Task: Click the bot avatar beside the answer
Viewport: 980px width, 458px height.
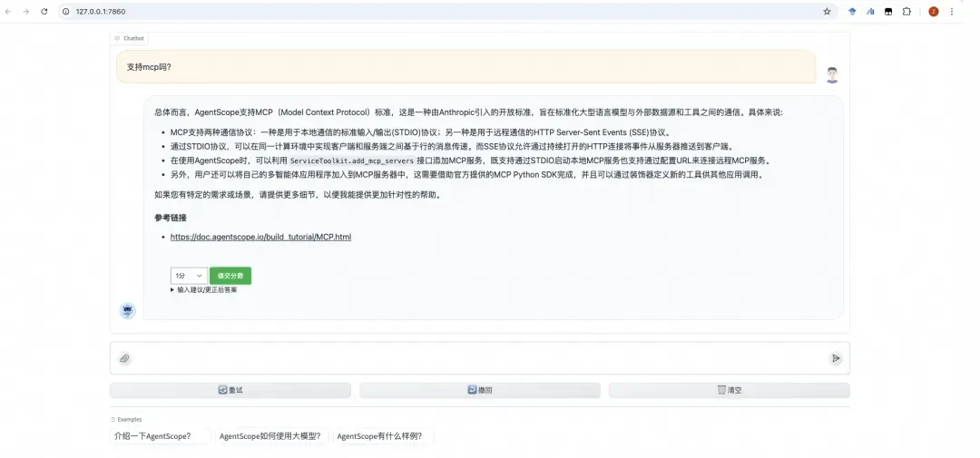Action: point(128,310)
